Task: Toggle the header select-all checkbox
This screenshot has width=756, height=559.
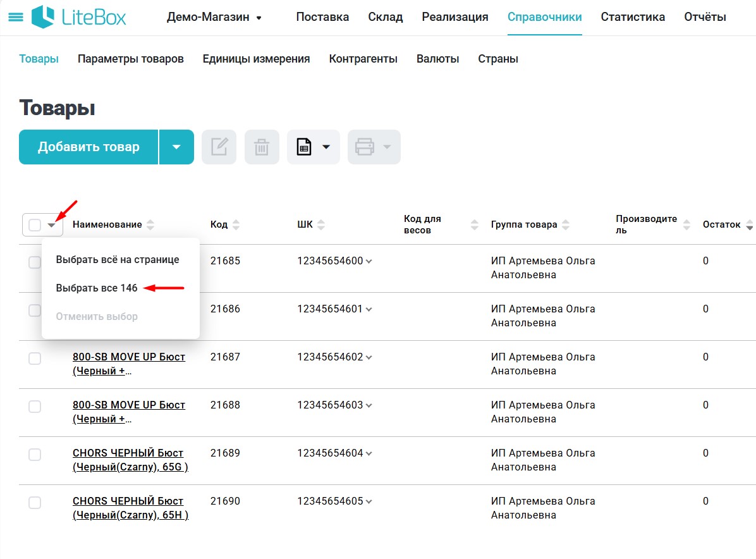Action: tap(35, 224)
